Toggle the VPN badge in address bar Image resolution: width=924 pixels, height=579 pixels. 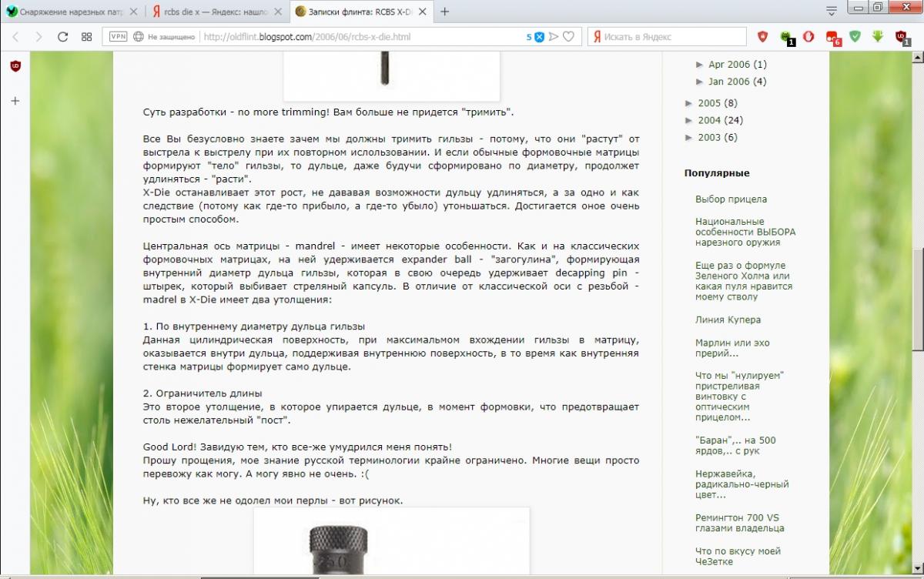click(118, 36)
